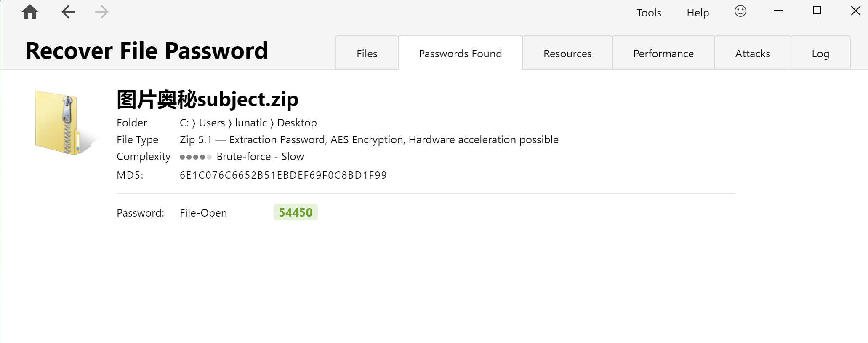Viewport: 868px width, 343px height.
Task: Open the Help menu
Action: [698, 13]
